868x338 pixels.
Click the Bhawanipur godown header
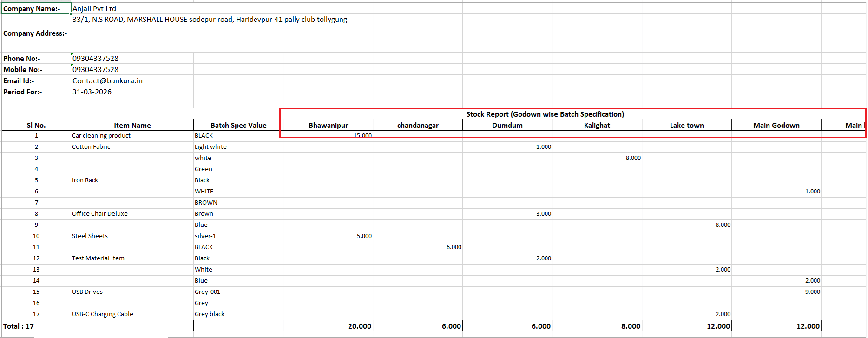click(328, 125)
